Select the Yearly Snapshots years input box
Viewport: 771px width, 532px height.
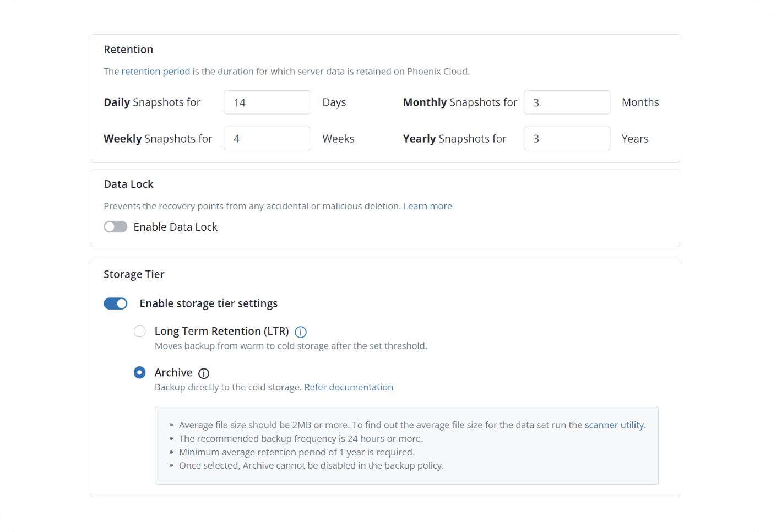click(567, 139)
